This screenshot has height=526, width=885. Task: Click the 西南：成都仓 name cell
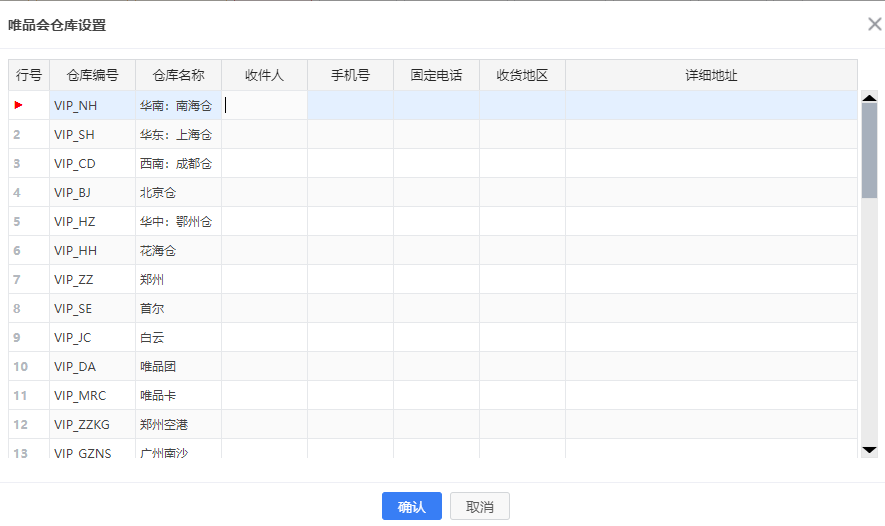178,164
